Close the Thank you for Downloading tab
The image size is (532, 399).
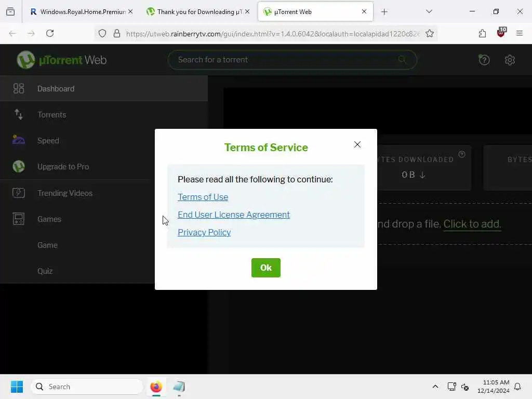[247, 11]
